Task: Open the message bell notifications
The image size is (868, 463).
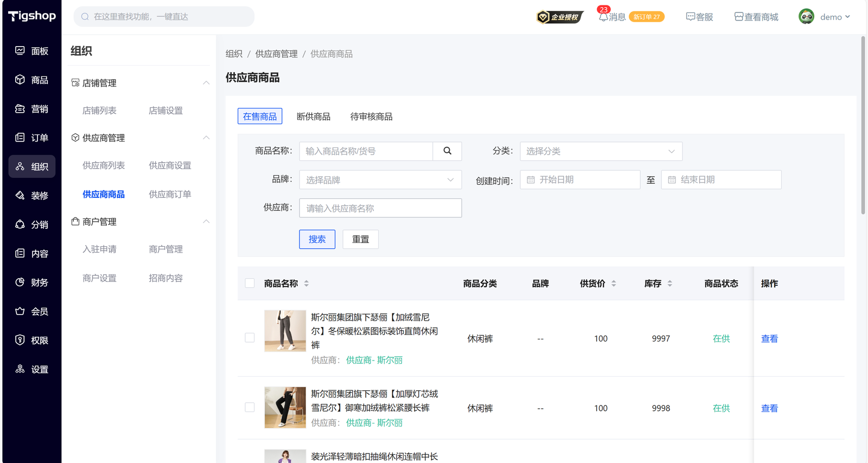Action: (603, 17)
